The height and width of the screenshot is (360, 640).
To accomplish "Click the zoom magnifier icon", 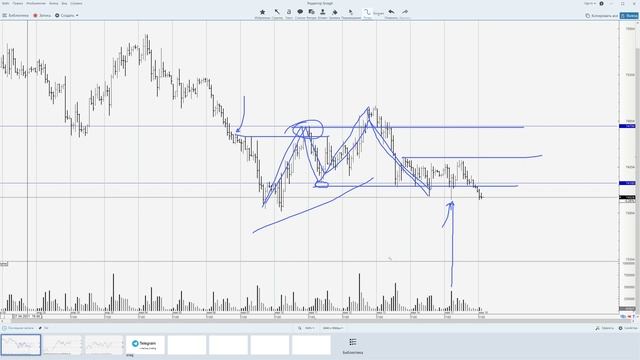I will (x=300, y=328).
